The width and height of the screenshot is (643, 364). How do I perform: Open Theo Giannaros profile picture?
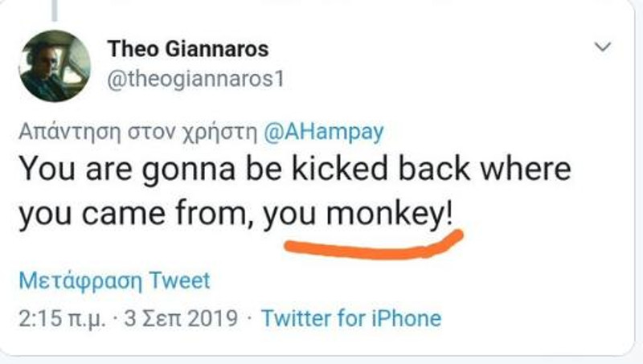click(x=55, y=66)
